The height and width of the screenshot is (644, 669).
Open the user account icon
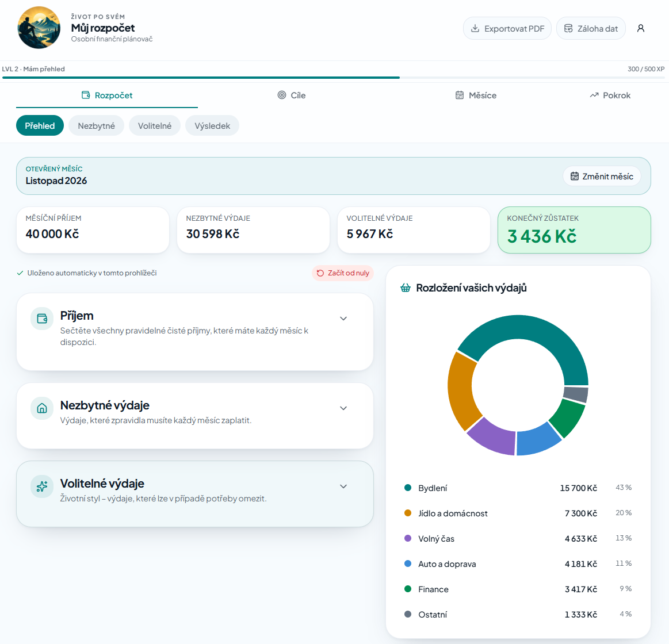(640, 28)
